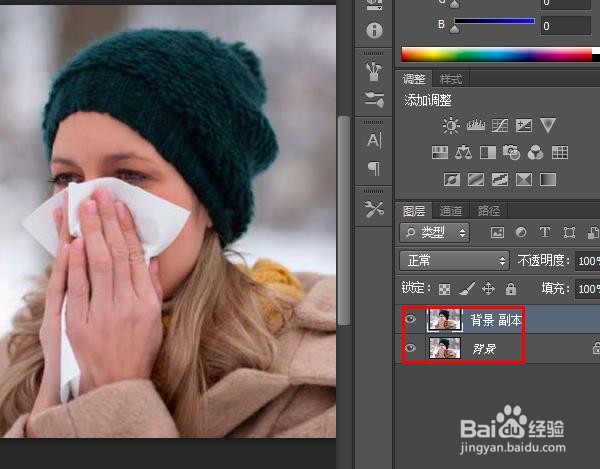Open the Brush settings panel icon

pyautogui.click(x=374, y=99)
